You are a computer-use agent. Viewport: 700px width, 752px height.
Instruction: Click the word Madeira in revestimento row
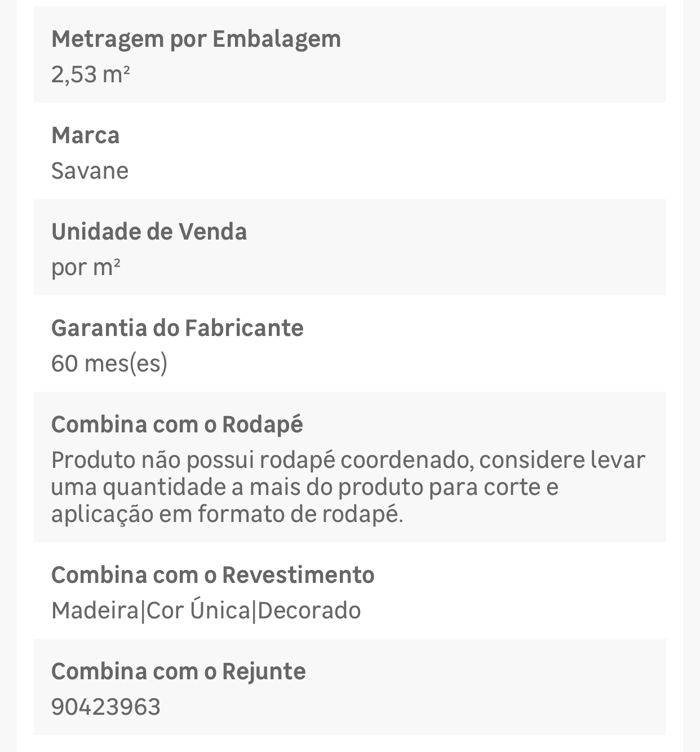click(x=95, y=611)
